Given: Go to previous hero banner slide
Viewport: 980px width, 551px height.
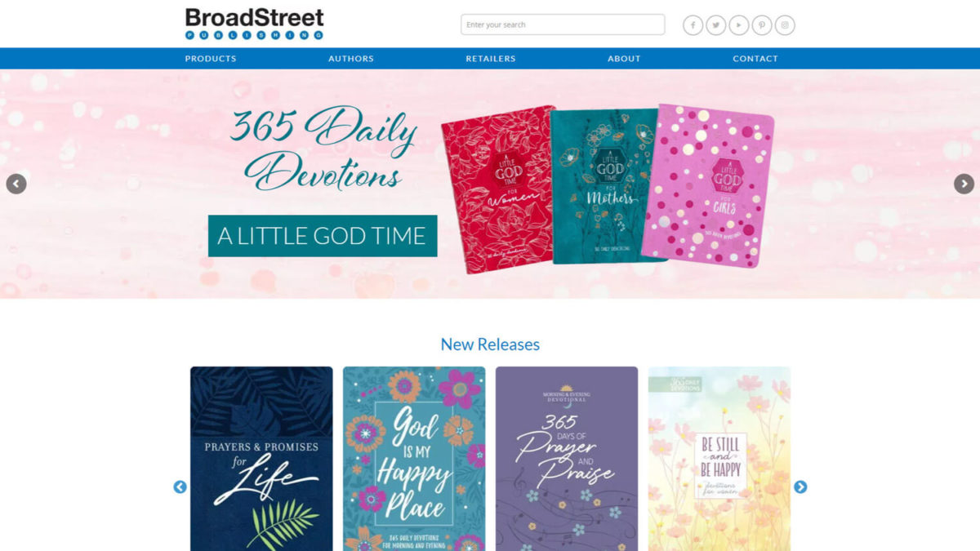Looking at the screenshot, I should [16, 184].
